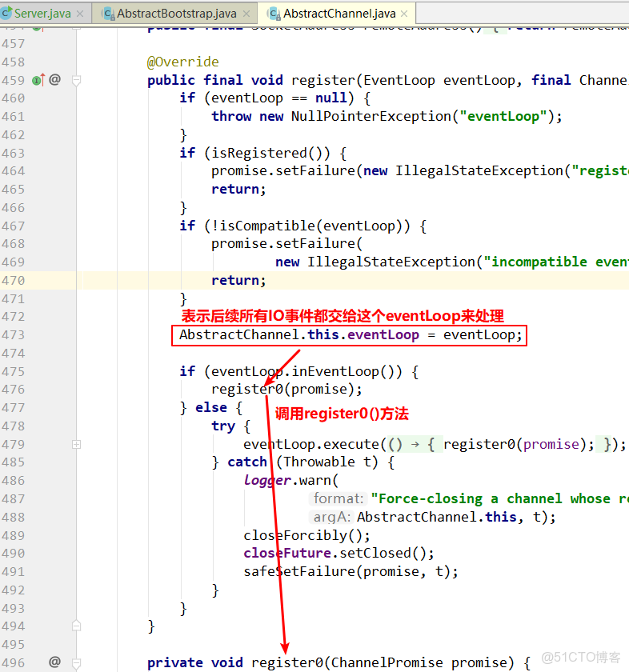Viewport: 629px width, 672px height.
Task: Click inEventLoop() on line 475
Action: point(347,371)
